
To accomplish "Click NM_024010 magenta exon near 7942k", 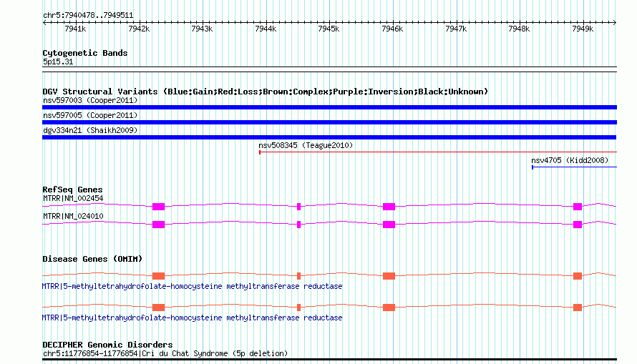I will tap(158, 225).
